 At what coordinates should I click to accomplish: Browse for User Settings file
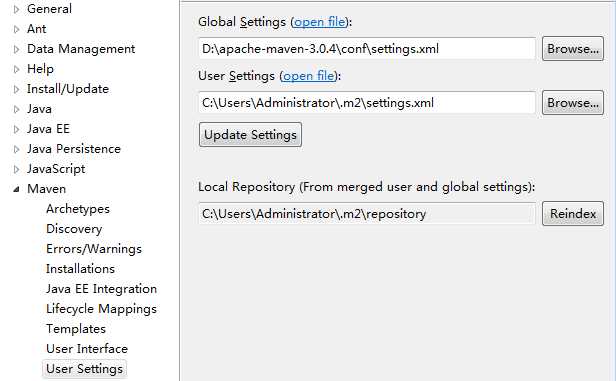[x=573, y=103]
